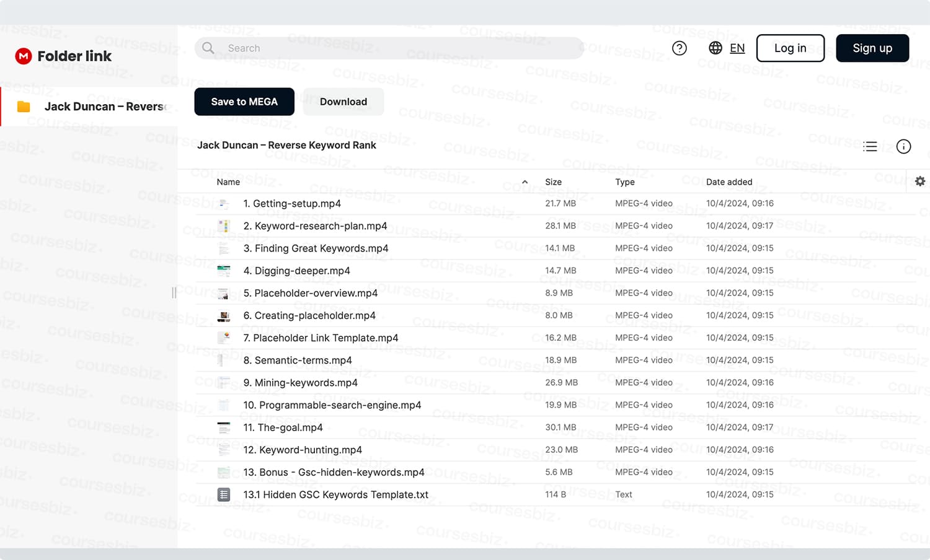Click thumbnail of 2. Keyword-research-plan.mp4
Screen dimensions: 930x560
(x=224, y=226)
